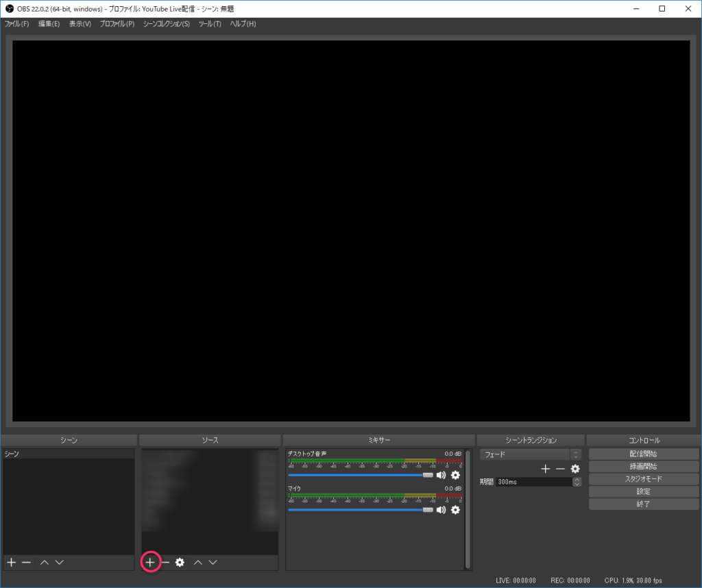Viewport: 702px width, 588px height.
Task: Open the Scene Collection menu
Action: pyautogui.click(x=167, y=24)
